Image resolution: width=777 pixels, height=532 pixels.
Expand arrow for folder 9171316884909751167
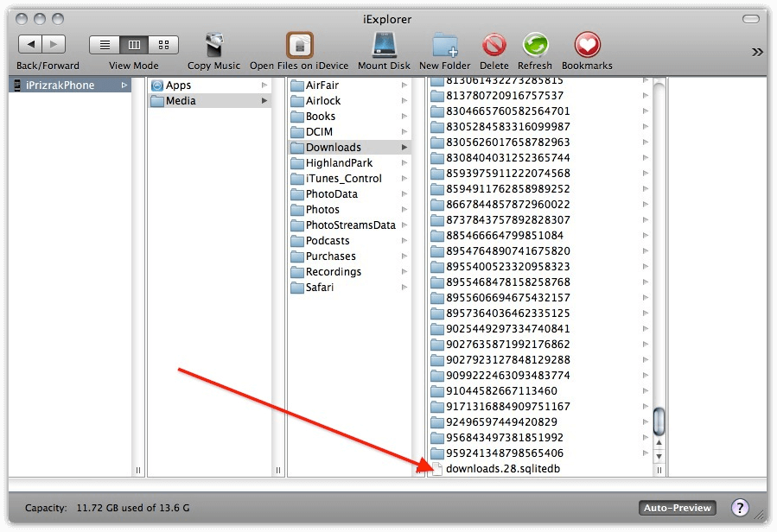click(x=645, y=406)
